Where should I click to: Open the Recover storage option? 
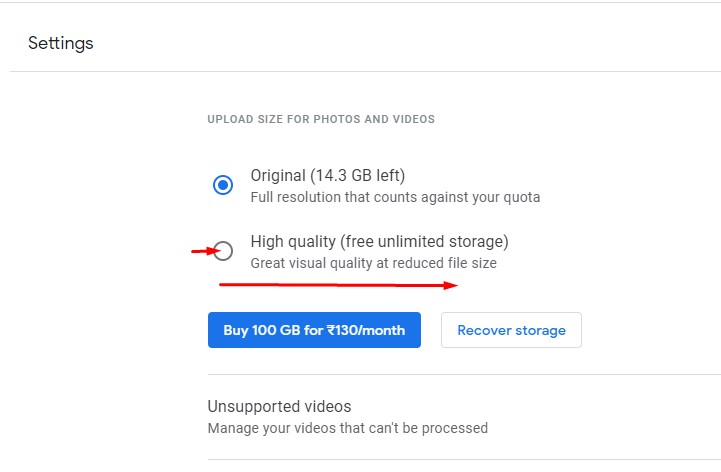pos(511,330)
